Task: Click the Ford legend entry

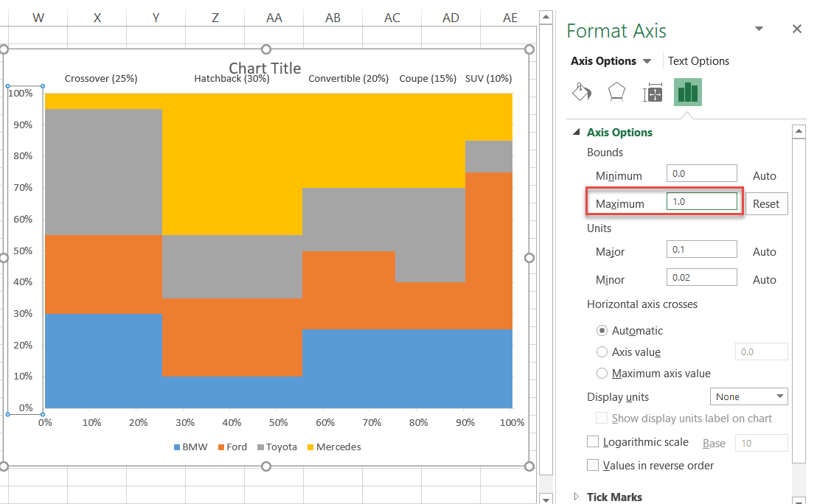Action: tap(232, 447)
